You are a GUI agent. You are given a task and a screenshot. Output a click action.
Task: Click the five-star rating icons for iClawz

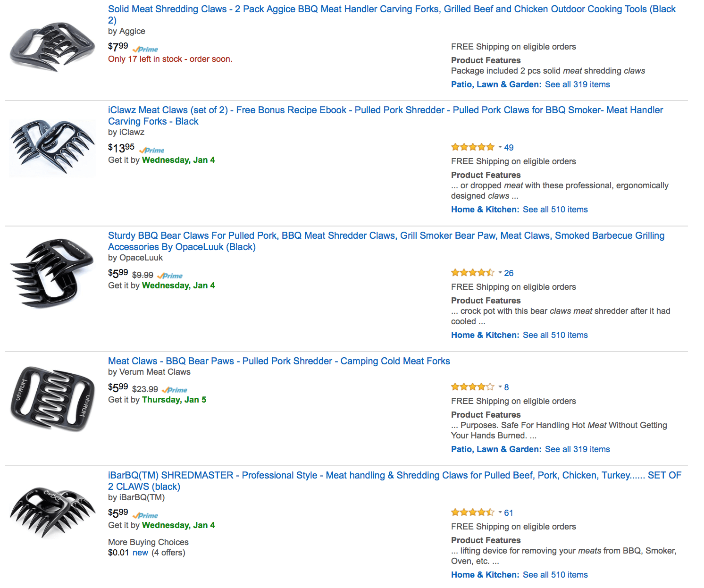473,147
